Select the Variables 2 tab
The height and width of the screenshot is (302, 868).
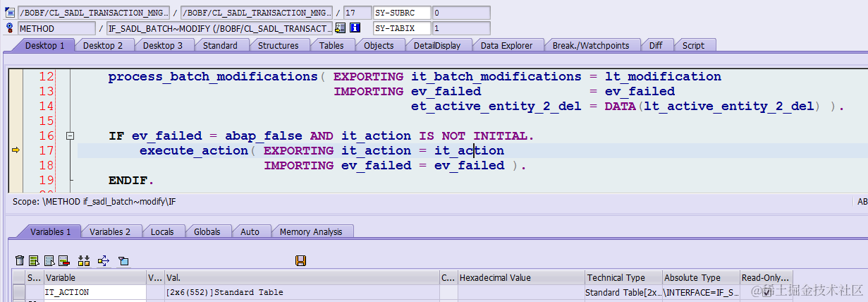[110, 231]
